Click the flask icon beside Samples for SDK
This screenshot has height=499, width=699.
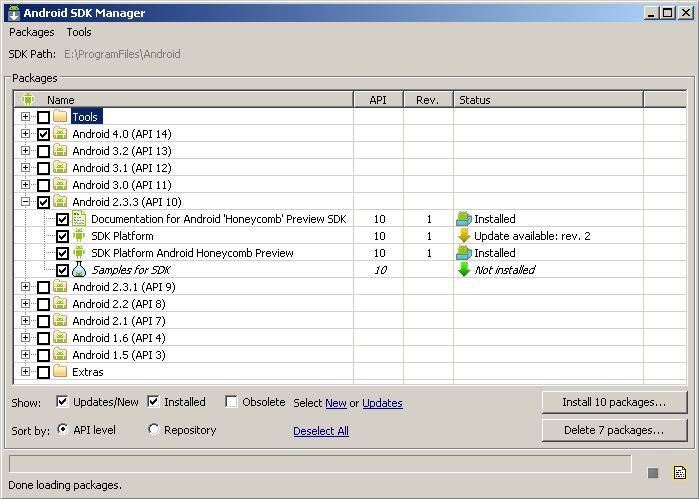79,269
